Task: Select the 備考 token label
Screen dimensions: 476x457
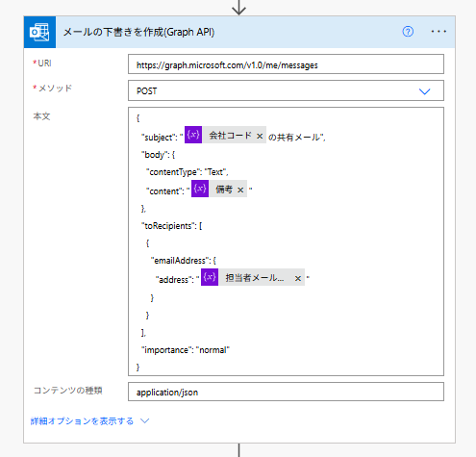Action: [x=224, y=190]
